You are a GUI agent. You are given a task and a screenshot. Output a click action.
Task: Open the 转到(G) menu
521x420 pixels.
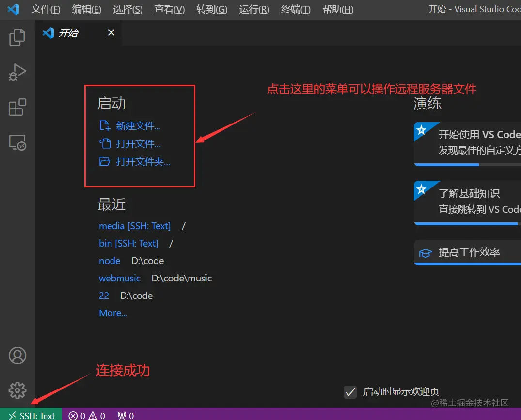click(212, 9)
